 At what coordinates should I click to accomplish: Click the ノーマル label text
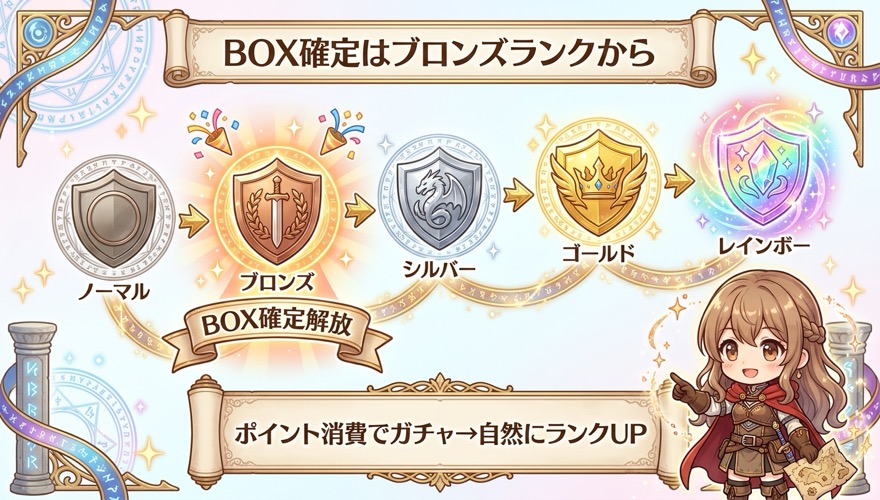pos(113,293)
